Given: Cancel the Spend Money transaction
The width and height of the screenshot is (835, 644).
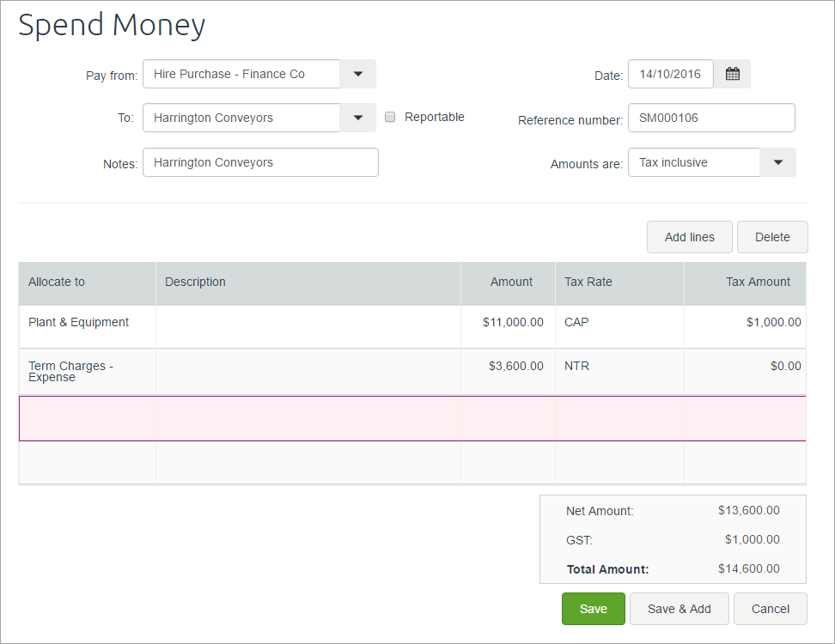Looking at the screenshot, I should tap(770, 609).
